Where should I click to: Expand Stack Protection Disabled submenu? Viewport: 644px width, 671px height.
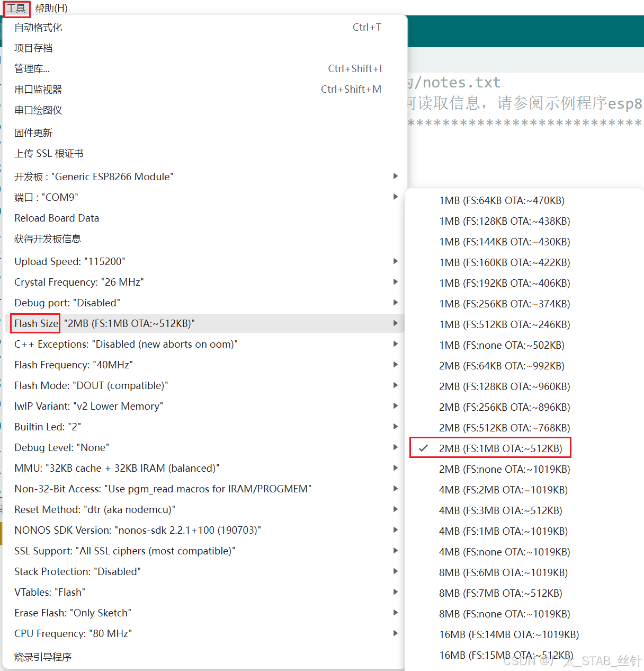tap(204, 571)
